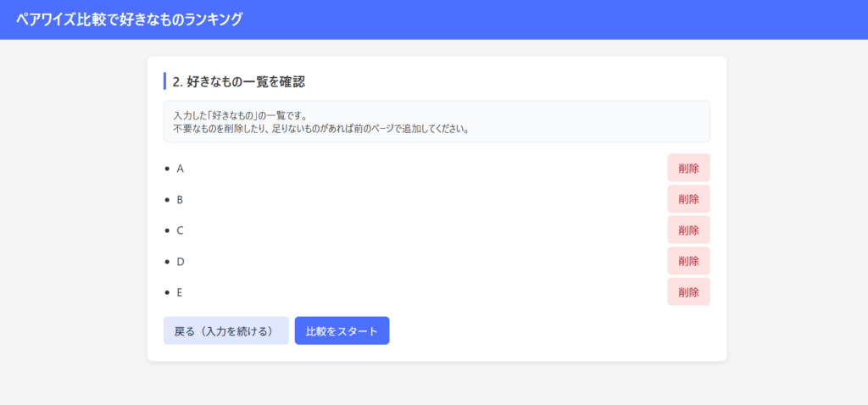Image resolution: width=868 pixels, height=405 pixels.
Task: Select list item B text
Action: click(180, 200)
